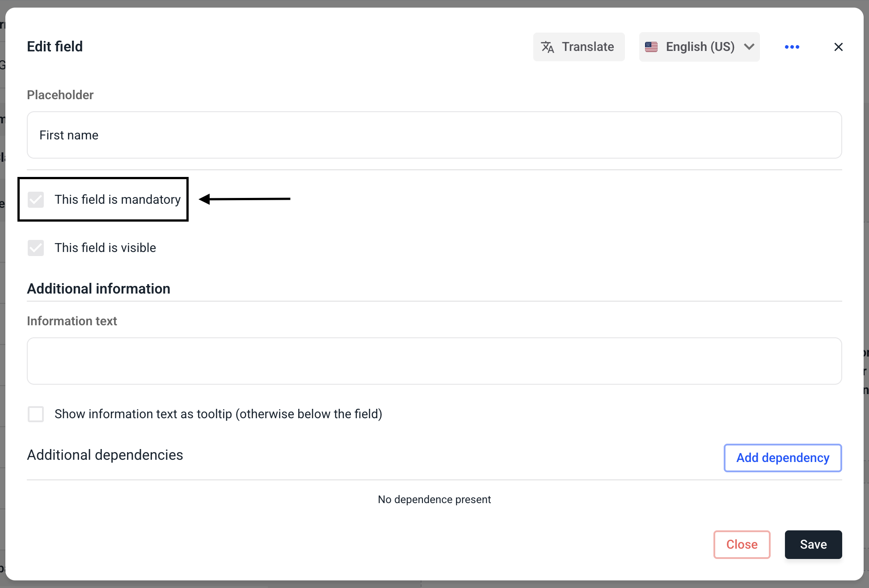Enable show information text as tooltip
869x588 pixels.
click(x=36, y=414)
